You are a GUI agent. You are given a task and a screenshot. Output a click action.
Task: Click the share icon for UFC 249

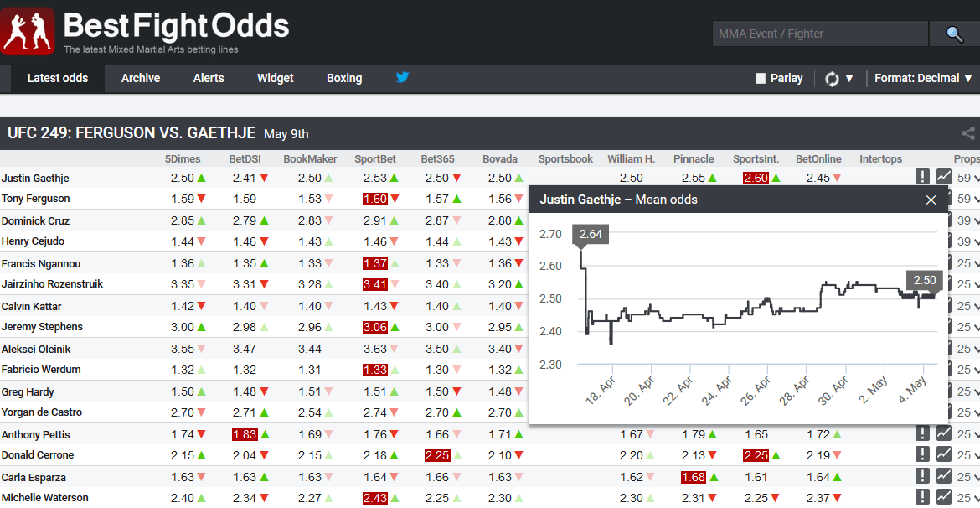coord(967,133)
